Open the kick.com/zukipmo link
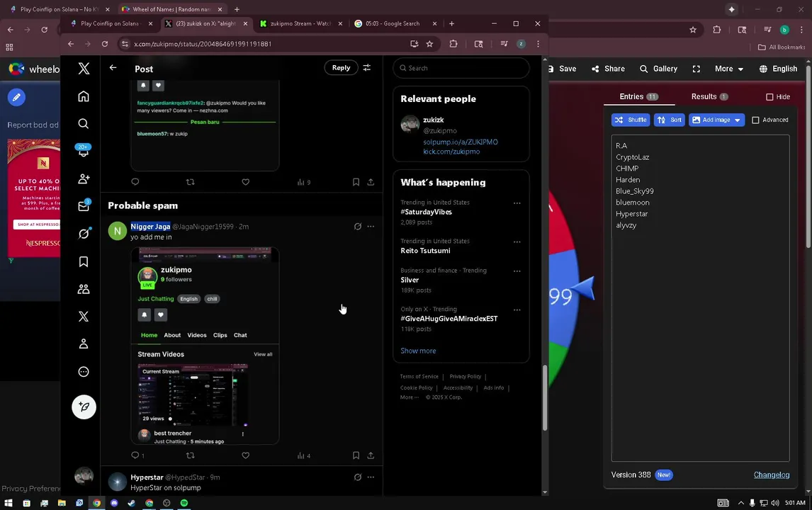The width and height of the screenshot is (812, 510). point(451,152)
